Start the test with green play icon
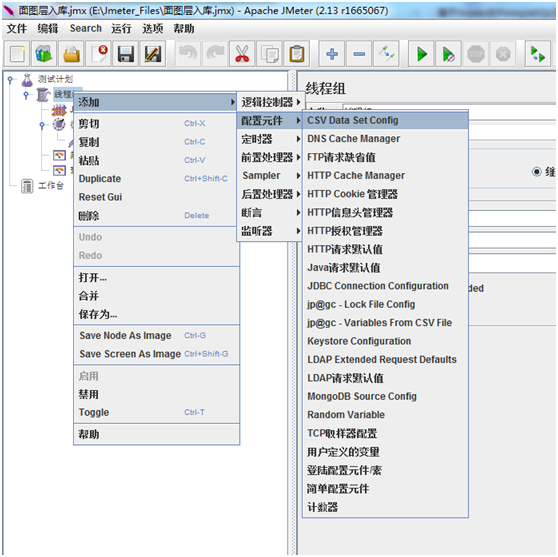Screen dimensions: 558x557 coord(421,54)
